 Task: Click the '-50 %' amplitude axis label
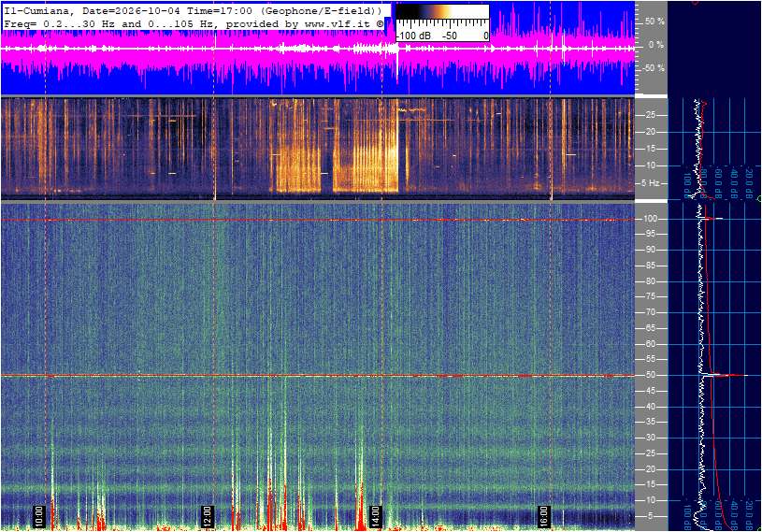[x=654, y=68]
